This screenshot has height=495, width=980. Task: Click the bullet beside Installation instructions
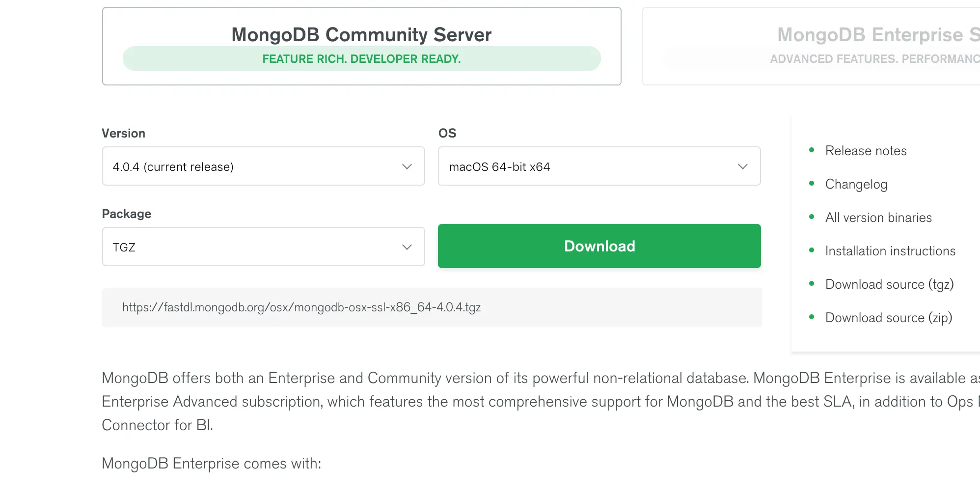812,250
